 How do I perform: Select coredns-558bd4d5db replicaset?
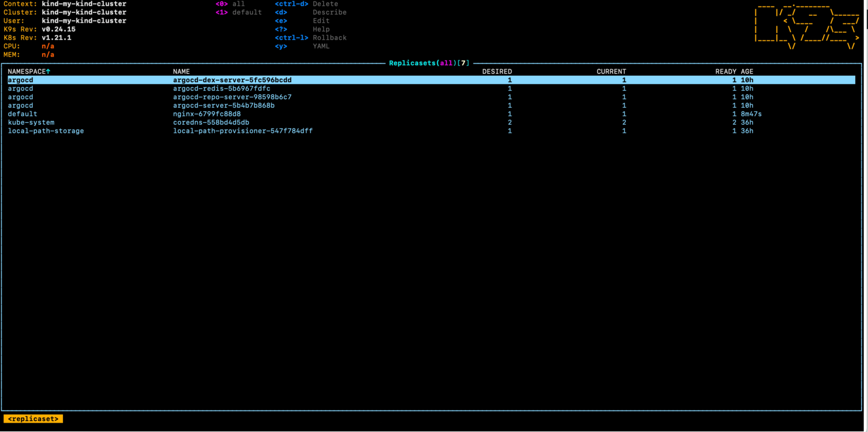click(431, 122)
